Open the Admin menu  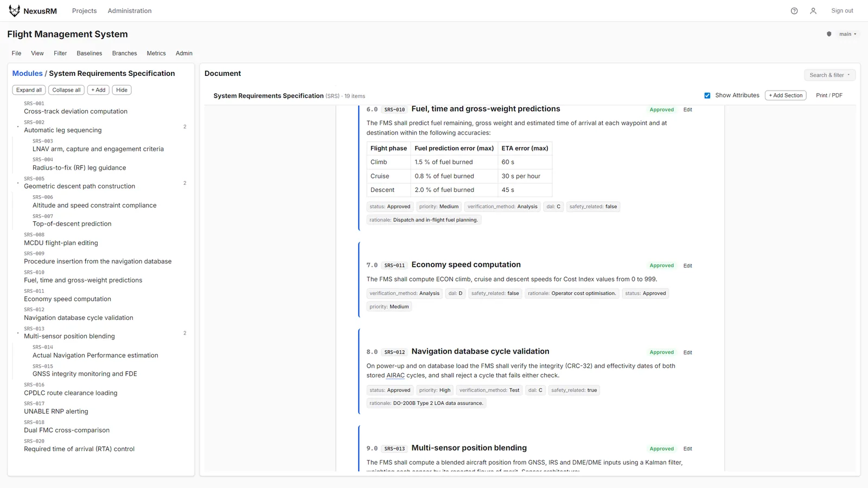pyautogui.click(x=184, y=53)
